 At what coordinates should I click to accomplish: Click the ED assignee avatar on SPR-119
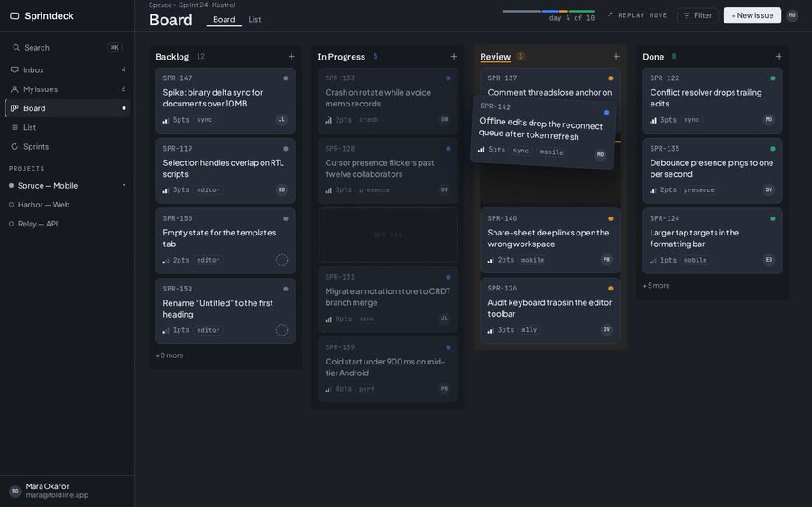(281, 190)
